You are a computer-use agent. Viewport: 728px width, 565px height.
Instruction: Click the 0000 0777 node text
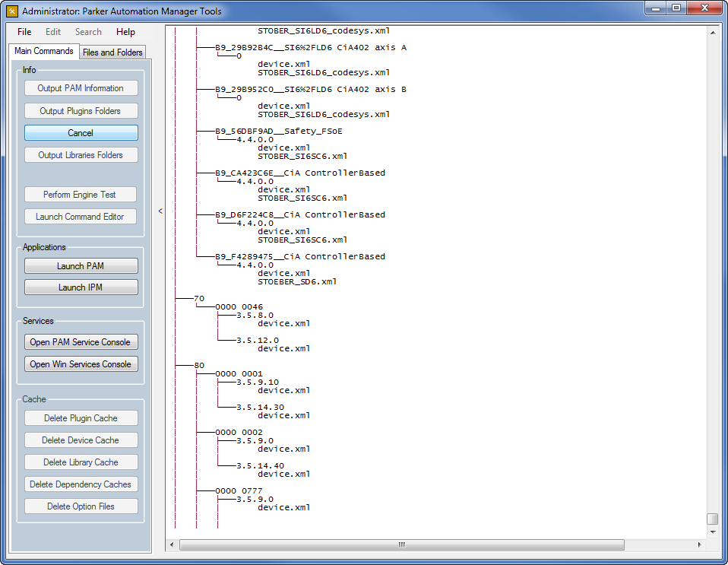point(239,490)
